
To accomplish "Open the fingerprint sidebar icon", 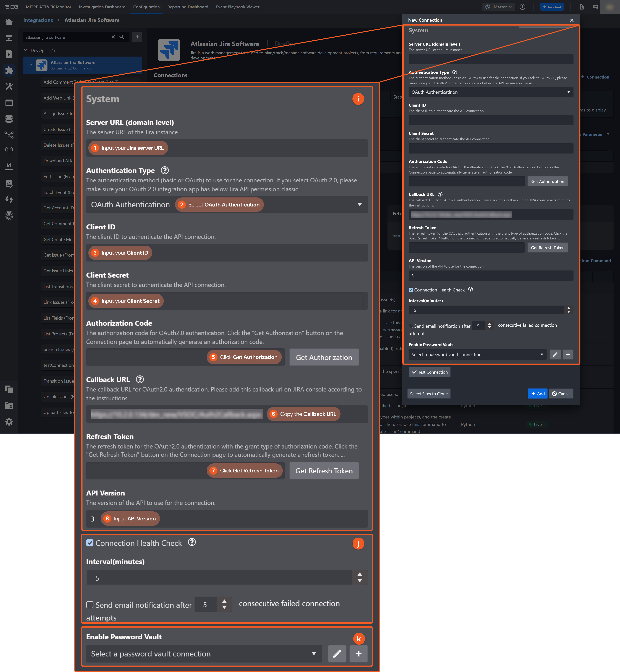I will pos(9,216).
